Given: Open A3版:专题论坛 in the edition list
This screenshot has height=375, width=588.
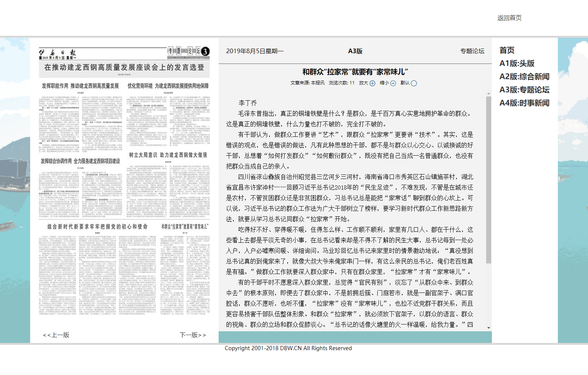Looking at the screenshot, I should 524,90.
